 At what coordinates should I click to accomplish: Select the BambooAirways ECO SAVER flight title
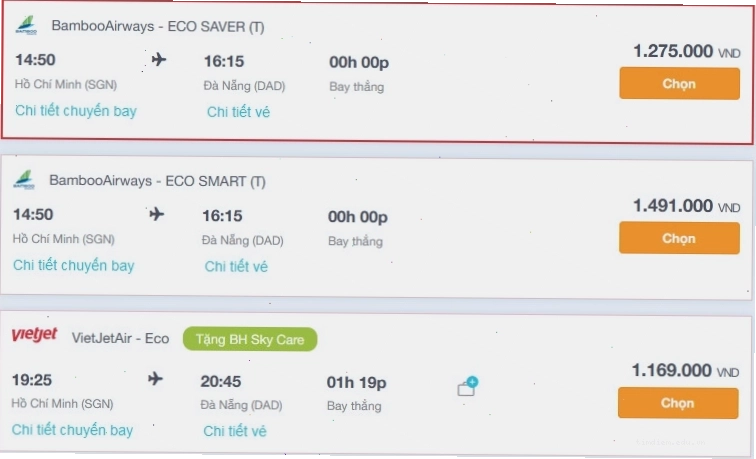tap(158, 27)
